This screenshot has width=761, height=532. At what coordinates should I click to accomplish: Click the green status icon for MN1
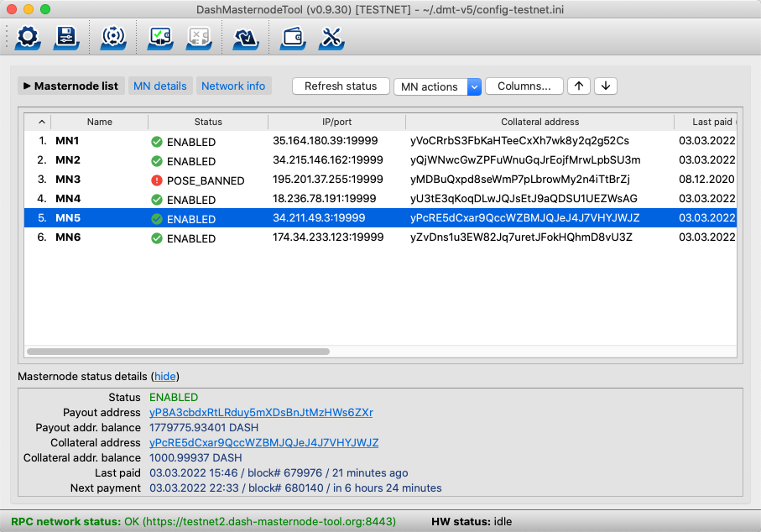(x=157, y=142)
